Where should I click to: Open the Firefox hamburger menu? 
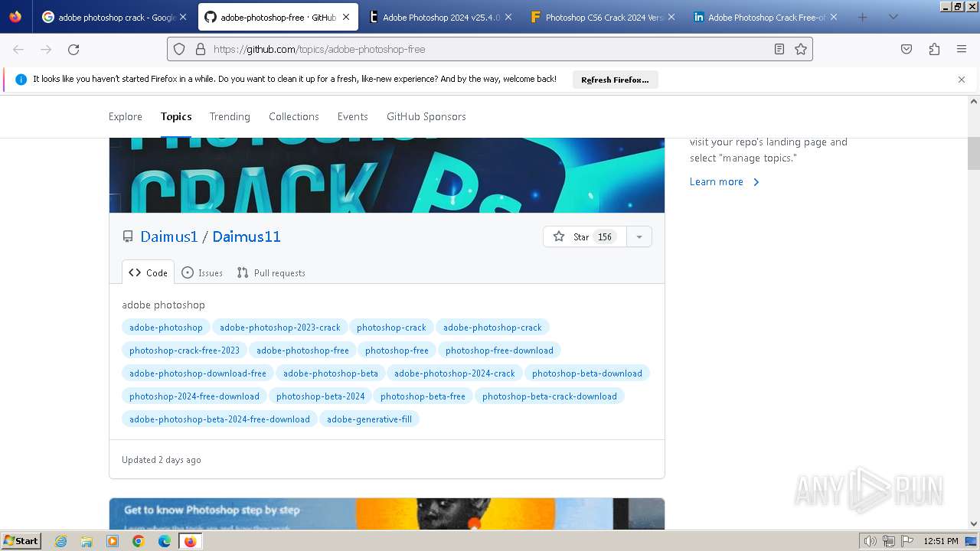pos(962,49)
